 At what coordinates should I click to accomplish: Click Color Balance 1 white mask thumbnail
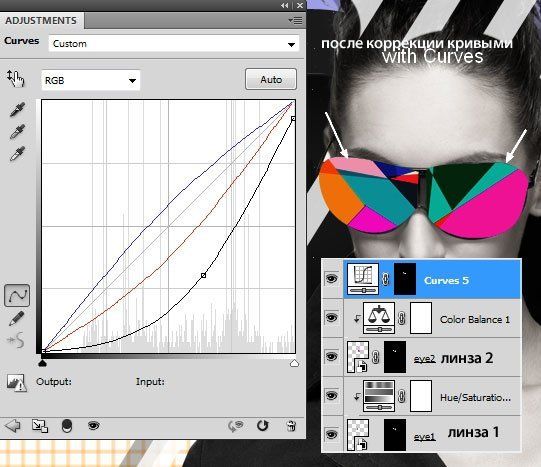(x=421, y=318)
